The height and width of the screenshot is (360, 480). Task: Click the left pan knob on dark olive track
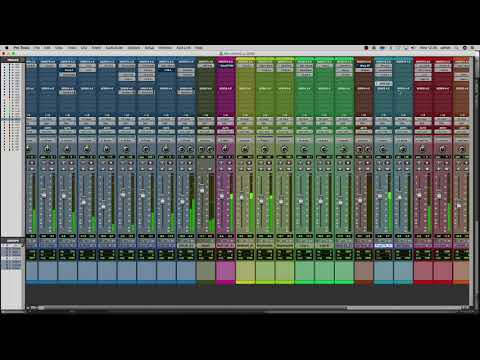pyautogui.click(x=202, y=149)
